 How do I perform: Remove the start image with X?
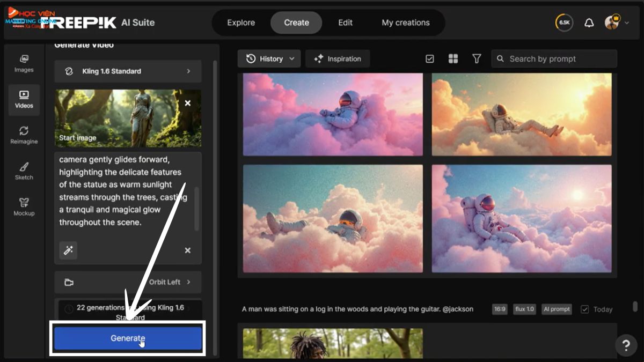point(188,103)
